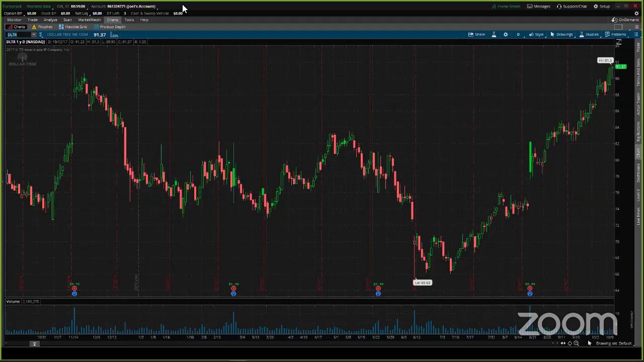The image size is (644, 362).
Task: Click the red earnings icon near 8/21
Action: click(530, 289)
